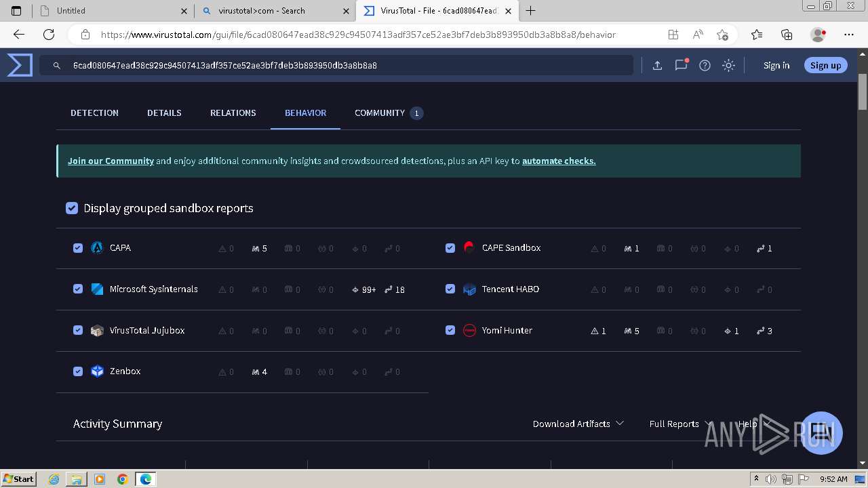Click the CAPE Sandbox logo icon
The image size is (868, 488).
469,248
